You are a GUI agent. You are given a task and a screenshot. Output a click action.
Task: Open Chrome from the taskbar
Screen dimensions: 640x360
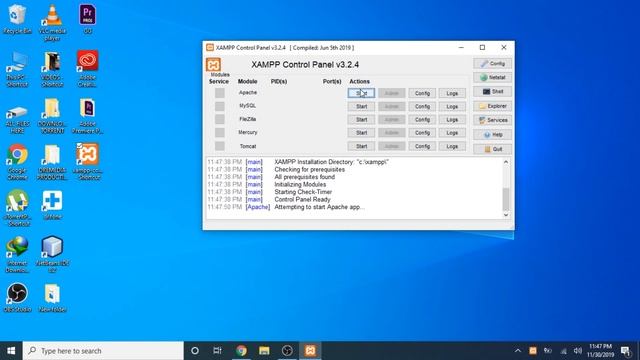pos(241,351)
